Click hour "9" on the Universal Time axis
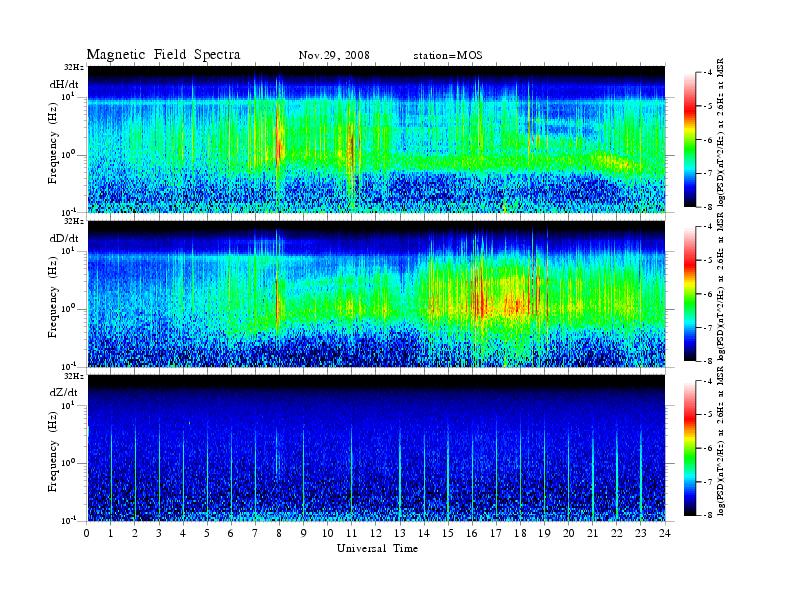 (303, 533)
